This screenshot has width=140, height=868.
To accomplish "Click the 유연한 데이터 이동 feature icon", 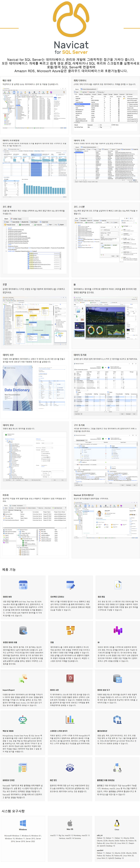I will pyautogui.click(x=23, y=630).
